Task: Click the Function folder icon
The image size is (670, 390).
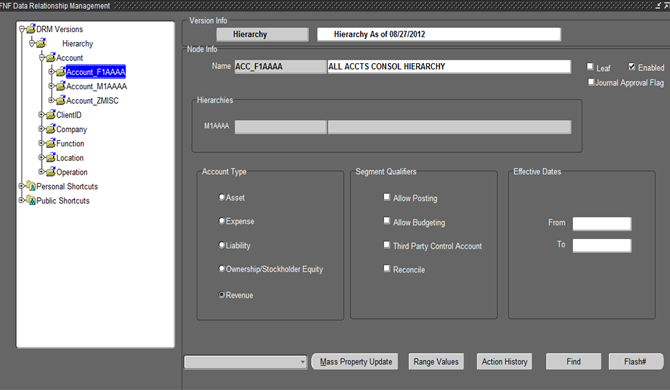Action: point(51,143)
